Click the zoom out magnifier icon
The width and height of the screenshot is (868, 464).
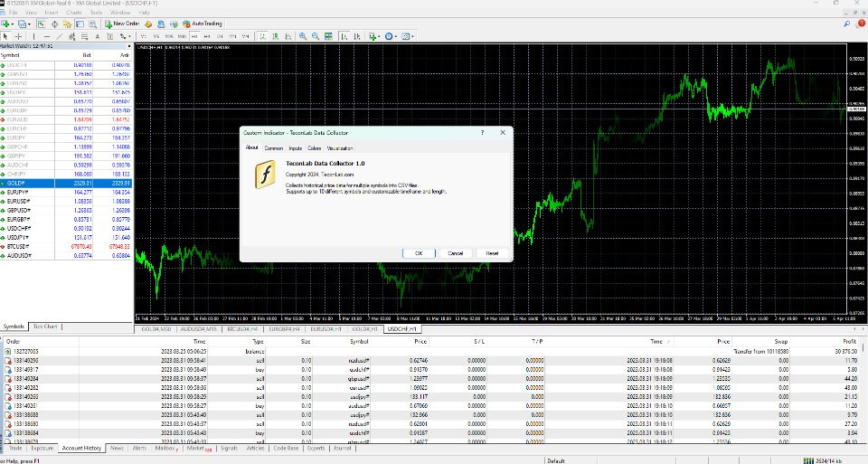coord(316,36)
